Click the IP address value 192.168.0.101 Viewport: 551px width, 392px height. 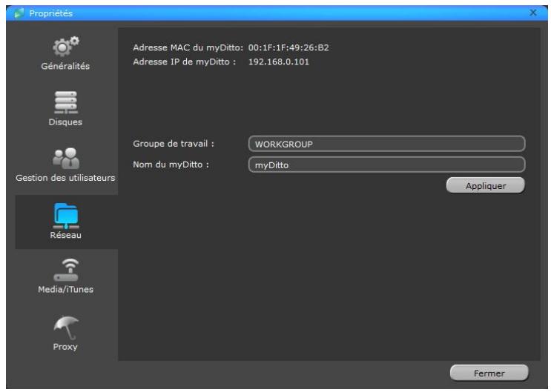(x=278, y=61)
